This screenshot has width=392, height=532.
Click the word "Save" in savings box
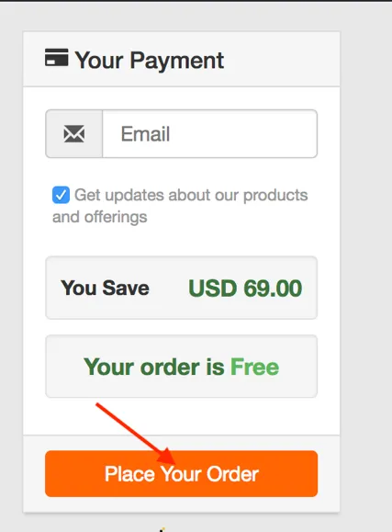(126, 288)
